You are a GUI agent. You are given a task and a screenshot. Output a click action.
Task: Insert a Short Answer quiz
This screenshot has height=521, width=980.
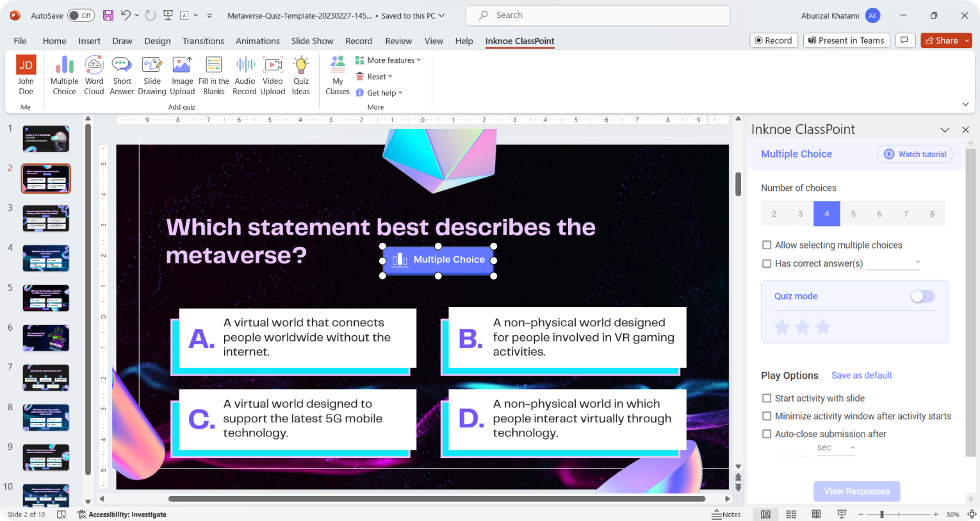tap(122, 74)
